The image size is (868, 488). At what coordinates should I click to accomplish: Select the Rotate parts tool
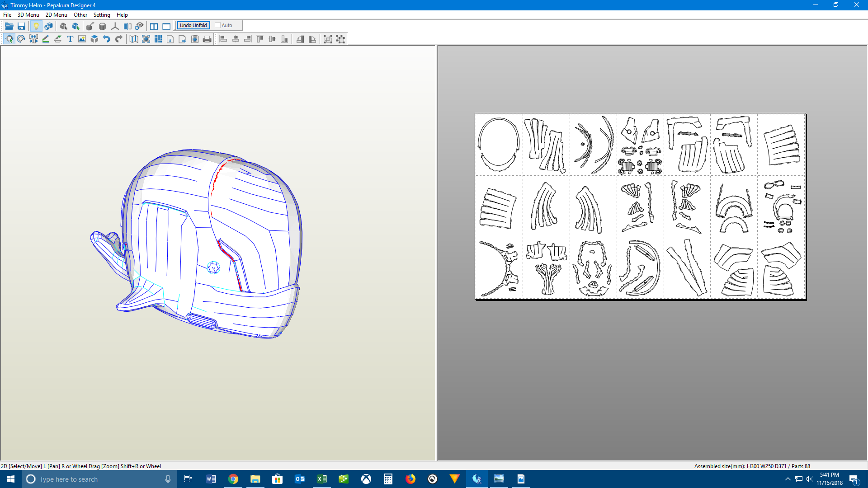[21, 39]
